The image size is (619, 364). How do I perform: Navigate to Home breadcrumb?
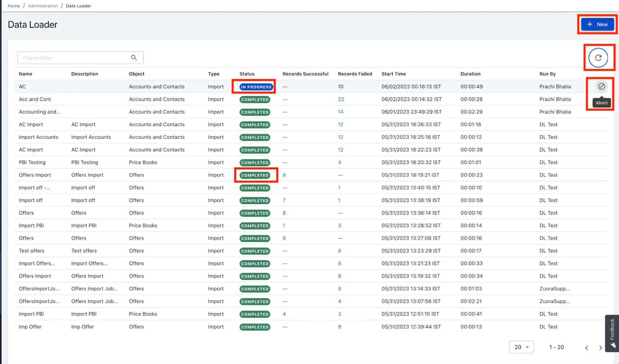coord(14,6)
